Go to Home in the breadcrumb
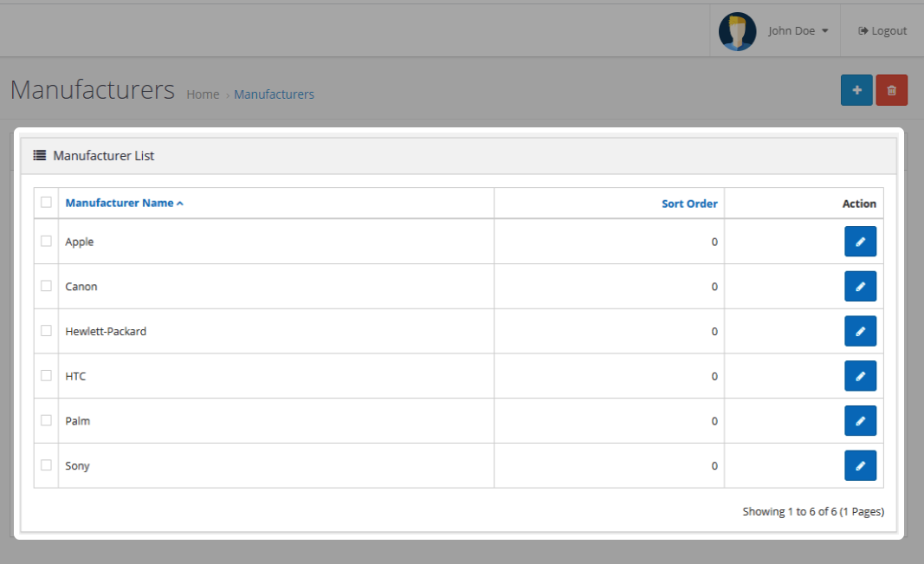Screen dimensions: 924x564 (203, 94)
